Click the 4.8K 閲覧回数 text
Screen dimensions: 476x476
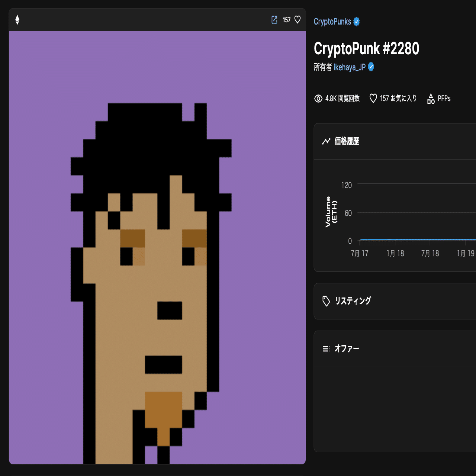pyautogui.click(x=342, y=99)
